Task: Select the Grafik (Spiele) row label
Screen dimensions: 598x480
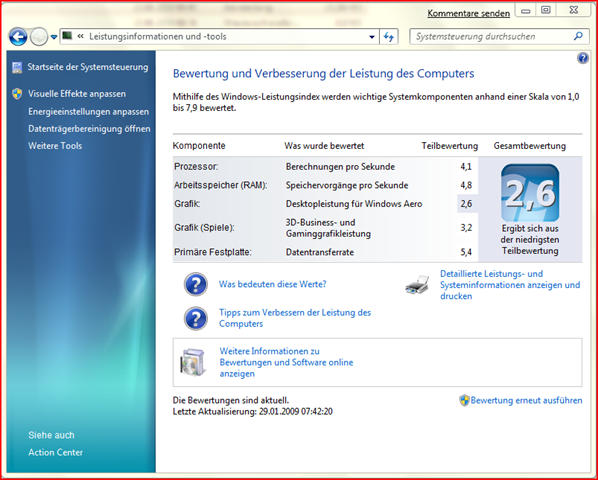Action: 204,228
